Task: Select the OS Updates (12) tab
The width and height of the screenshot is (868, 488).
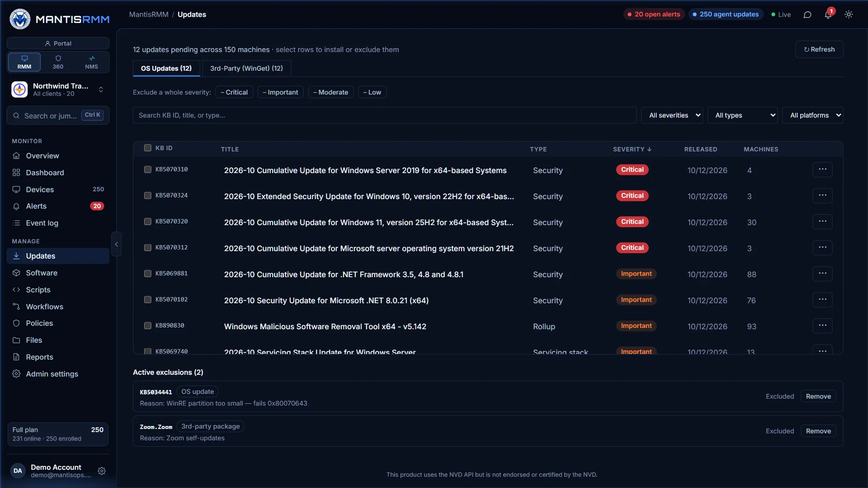Action: coord(166,69)
